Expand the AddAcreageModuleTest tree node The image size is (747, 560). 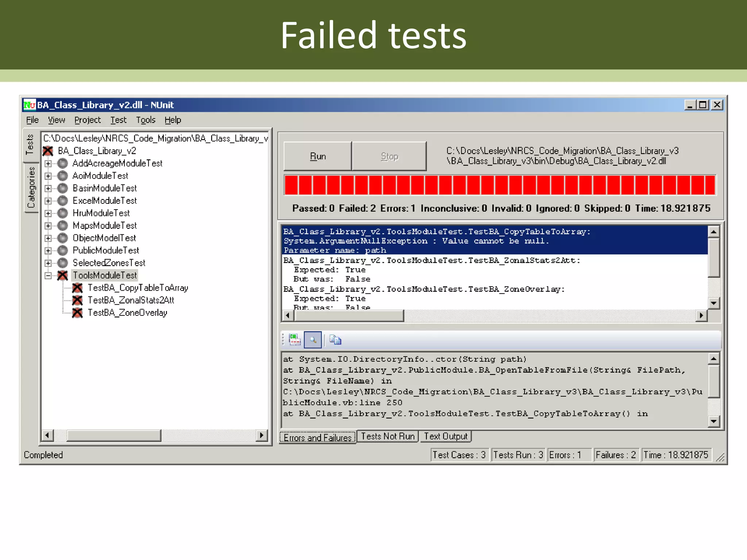pyautogui.click(x=48, y=164)
